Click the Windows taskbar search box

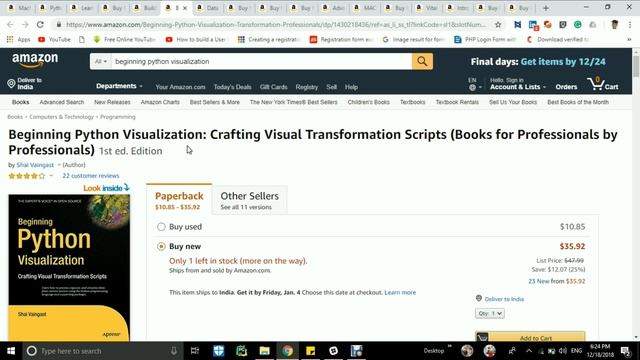click(x=101, y=351)
